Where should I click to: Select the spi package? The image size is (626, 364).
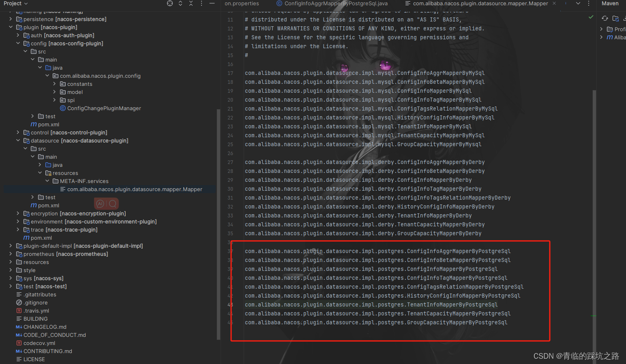tap(71, 100)
